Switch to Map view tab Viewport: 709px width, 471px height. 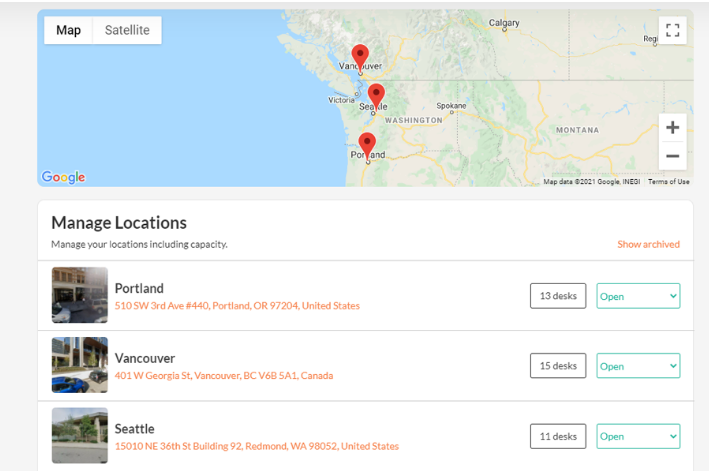click(69, 30)
